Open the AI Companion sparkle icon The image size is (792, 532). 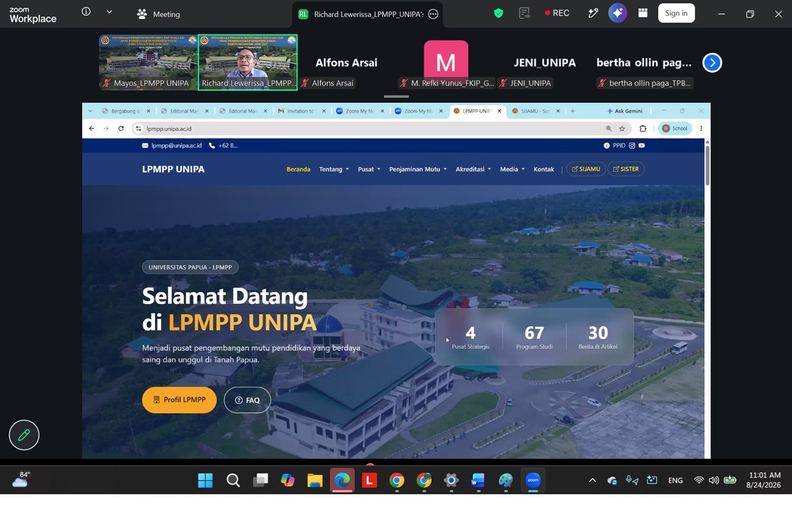[617, 13]
